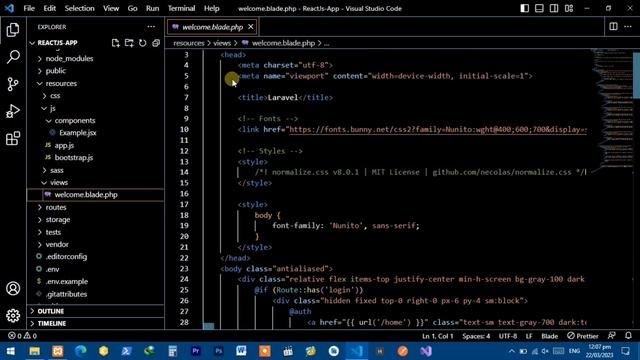Toggle the bottom panel layout icon
This screenshot has width=640, height=360.
tap(539, 8)
